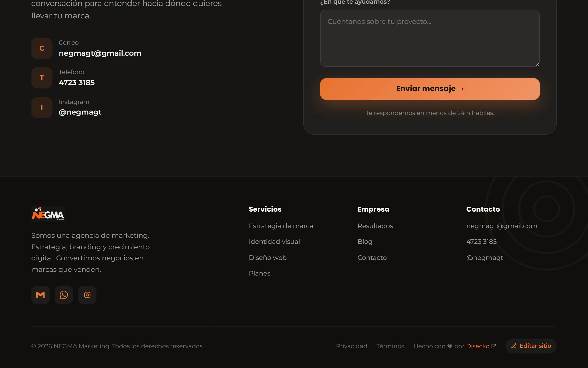
Task: Click the 'Somos una agencia de marketing' paragraph
Action: point(90,252)
